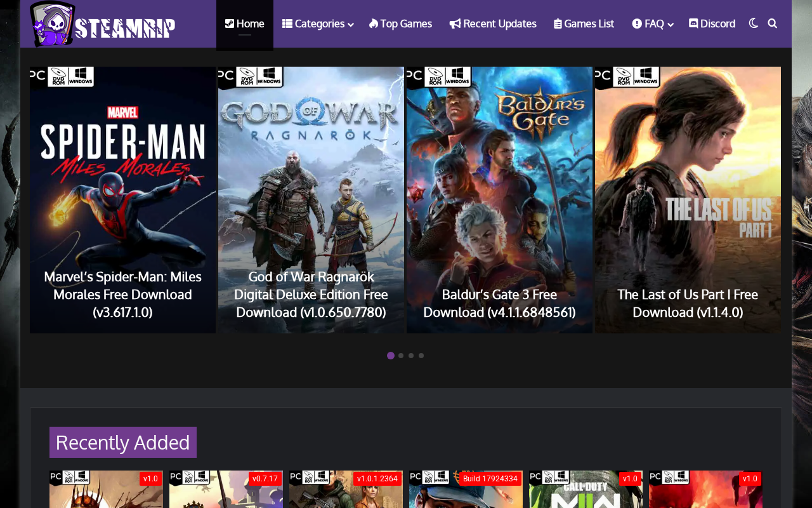Open the recently added game tagged v0.7.17
812x508 pixels.
(226, 489)
